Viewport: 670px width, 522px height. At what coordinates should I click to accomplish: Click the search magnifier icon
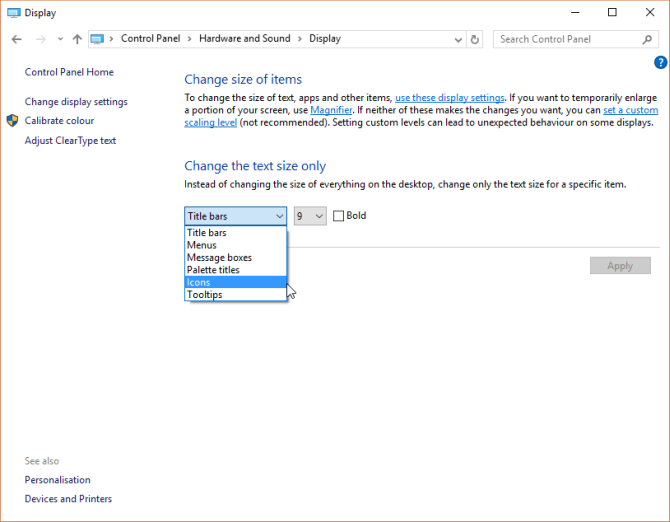[x=647, y=39]
